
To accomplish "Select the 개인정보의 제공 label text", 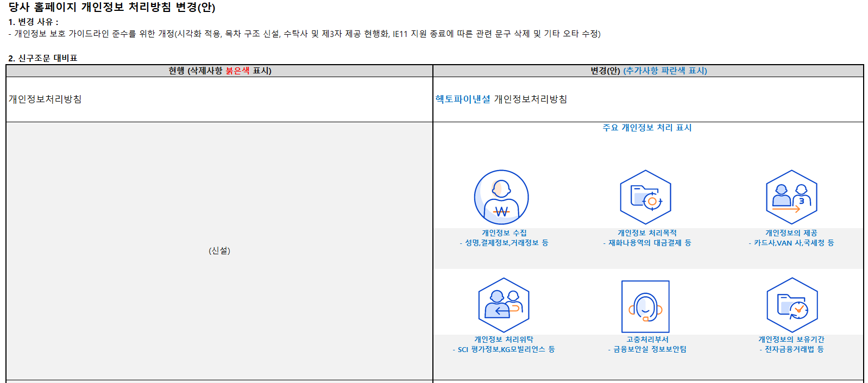I will [791, 233].
